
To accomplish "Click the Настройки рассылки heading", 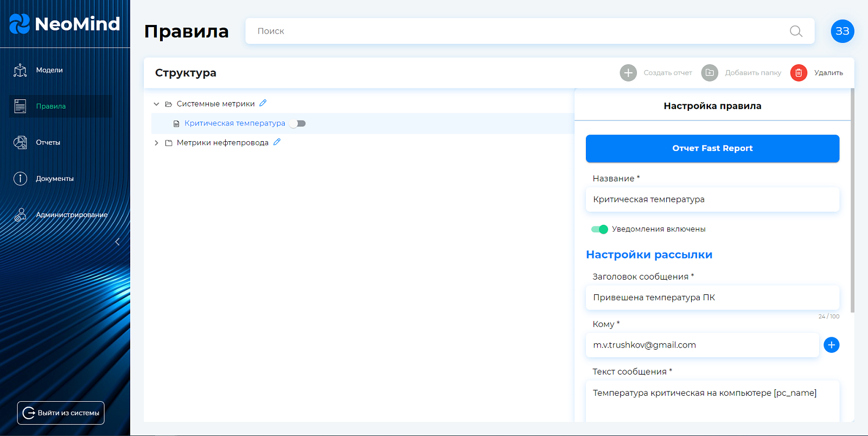I will click(x=649, y=255).
